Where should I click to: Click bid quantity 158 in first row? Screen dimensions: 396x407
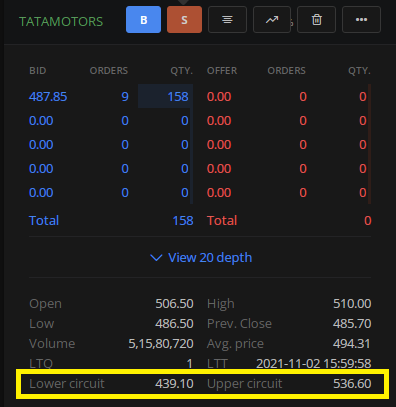[x=178, y=97]
